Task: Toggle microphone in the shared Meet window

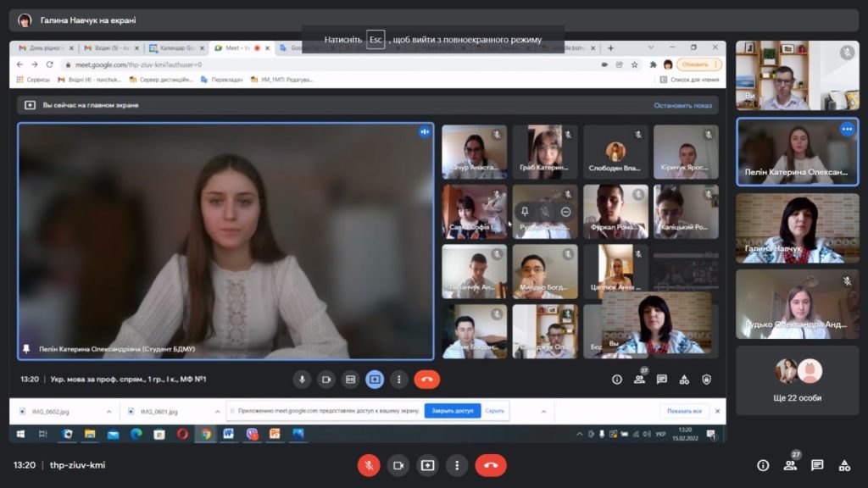Action: point(302,380)
